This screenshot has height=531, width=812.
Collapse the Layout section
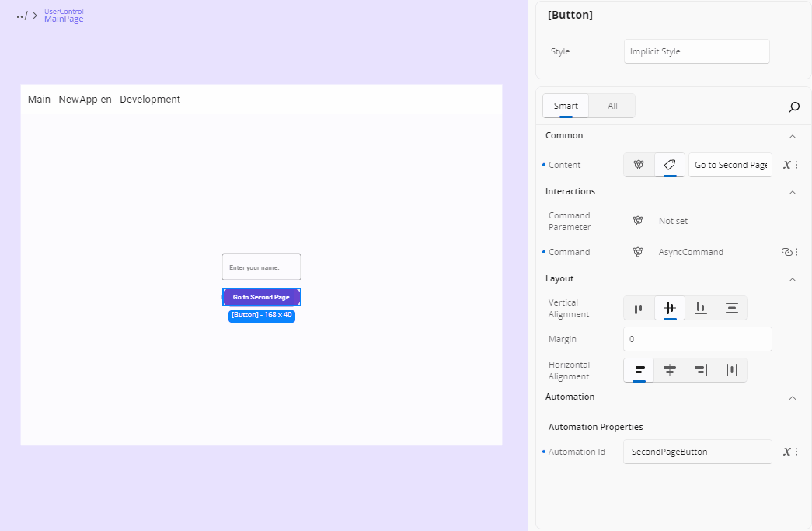coord(792,279)
